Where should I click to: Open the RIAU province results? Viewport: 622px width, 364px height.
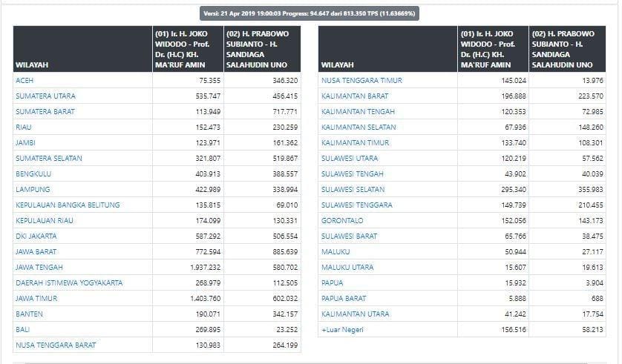(x=24, y=127)
